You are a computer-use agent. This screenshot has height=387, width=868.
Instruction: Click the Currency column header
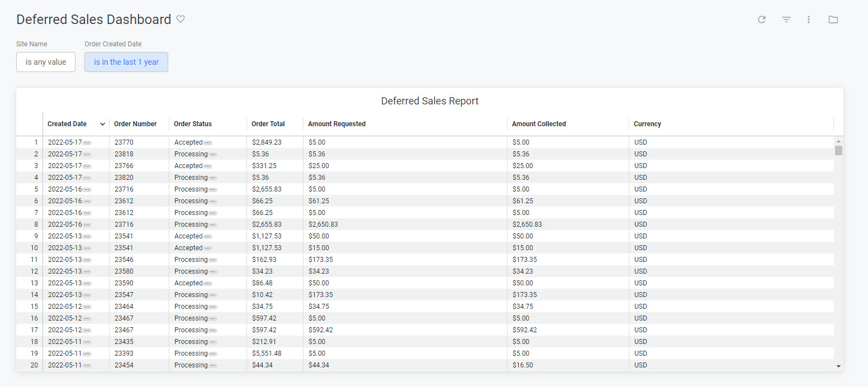tap(646, 123)
